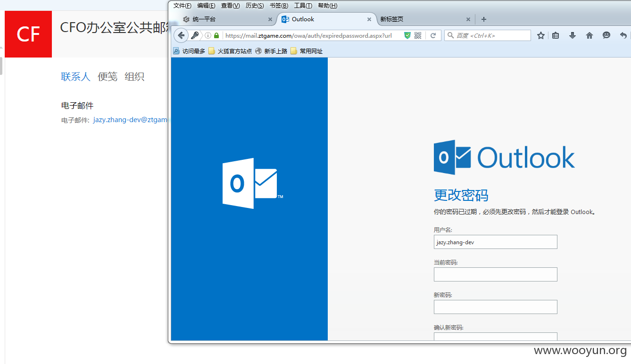Screen dimensions: 631x364
Task: Click the smiley face toolbar icon
Action: point(606,35)
